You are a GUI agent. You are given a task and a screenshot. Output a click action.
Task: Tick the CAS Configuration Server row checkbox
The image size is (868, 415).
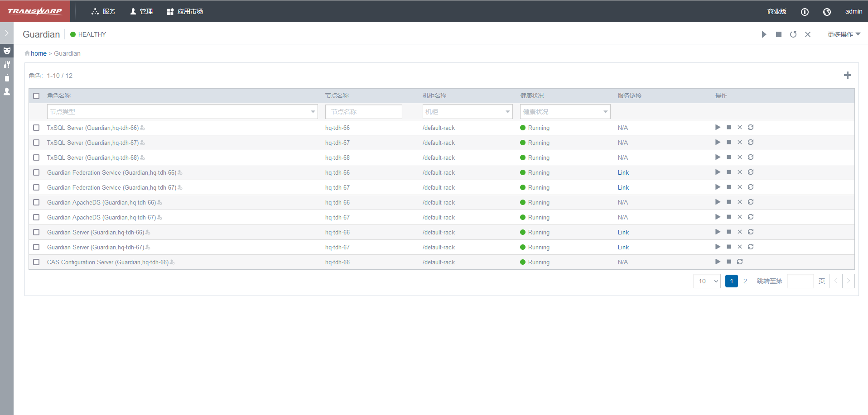(x=37, y=262)
